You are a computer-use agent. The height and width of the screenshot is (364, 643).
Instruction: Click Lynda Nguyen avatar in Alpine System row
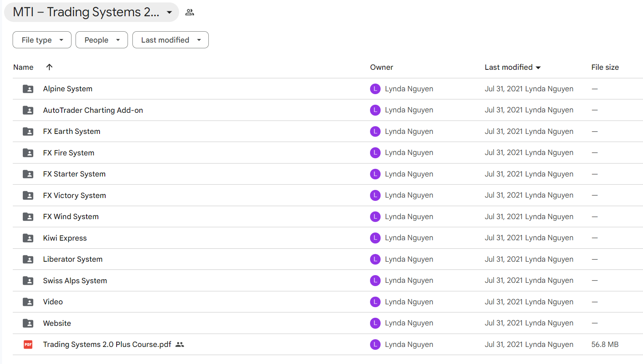[375, 89]
